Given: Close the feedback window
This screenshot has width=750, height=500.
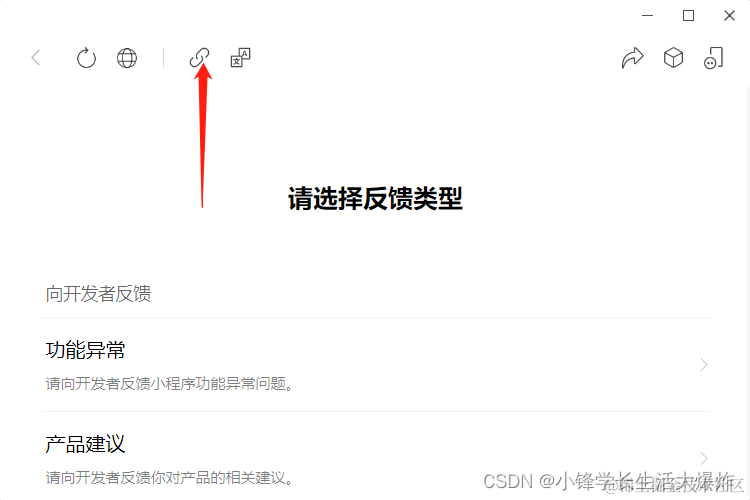Looking at the screenshot, I should tap(729, 15).
